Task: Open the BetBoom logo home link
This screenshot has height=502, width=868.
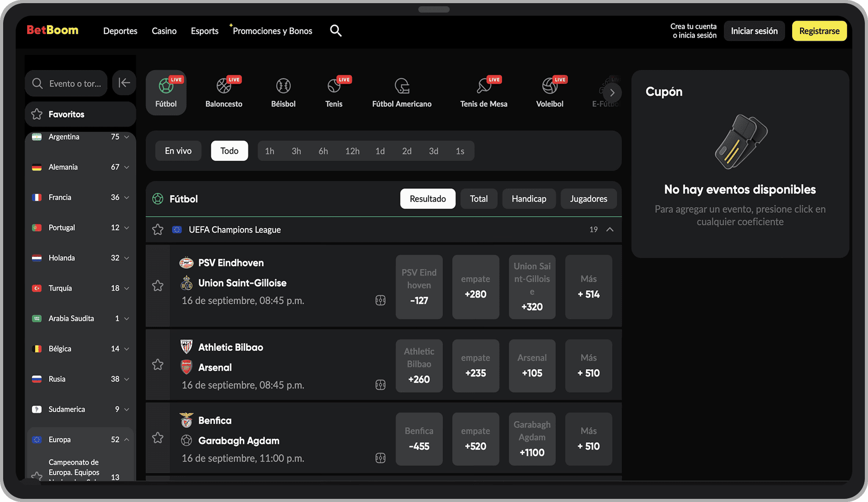Action: coord(52,30)
